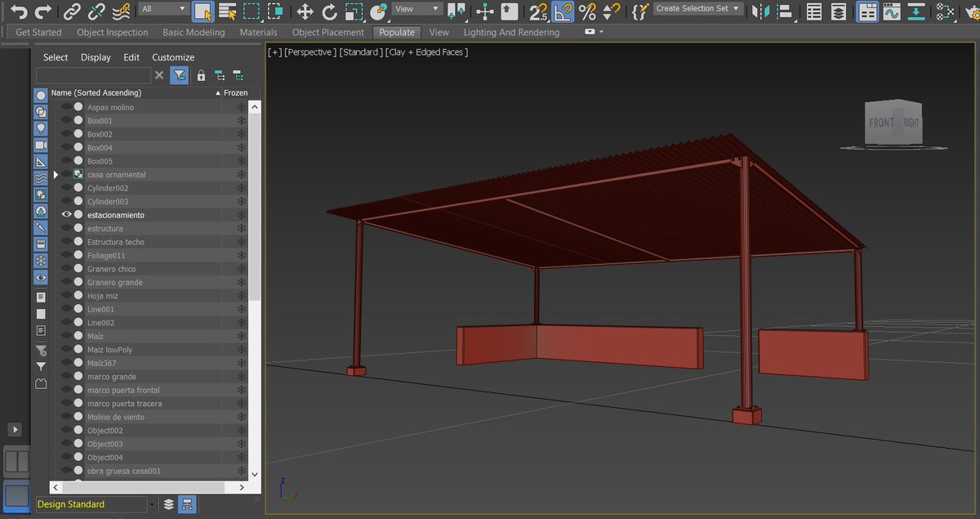Click the Use Pivot Point Center icon
Image resolution: width=980 pixels, height=519 pixels.
click(x=457, y=11)
